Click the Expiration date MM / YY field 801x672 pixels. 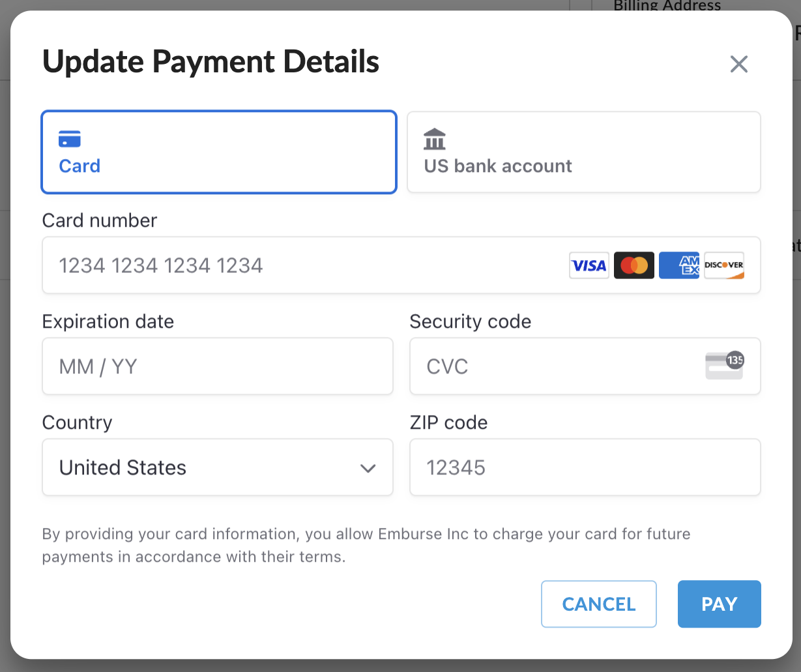[x=218, y=366]
